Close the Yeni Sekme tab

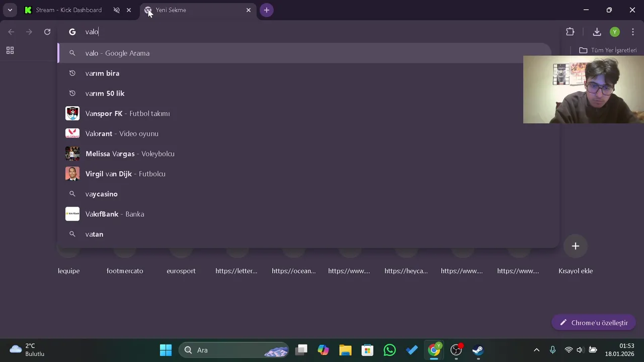tap(249, 10)
